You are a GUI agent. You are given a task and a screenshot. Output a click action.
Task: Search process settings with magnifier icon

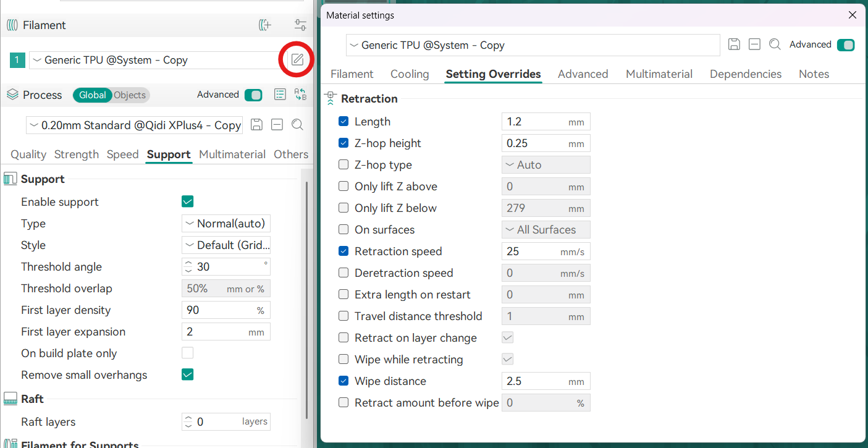click(x=297, y=125)
